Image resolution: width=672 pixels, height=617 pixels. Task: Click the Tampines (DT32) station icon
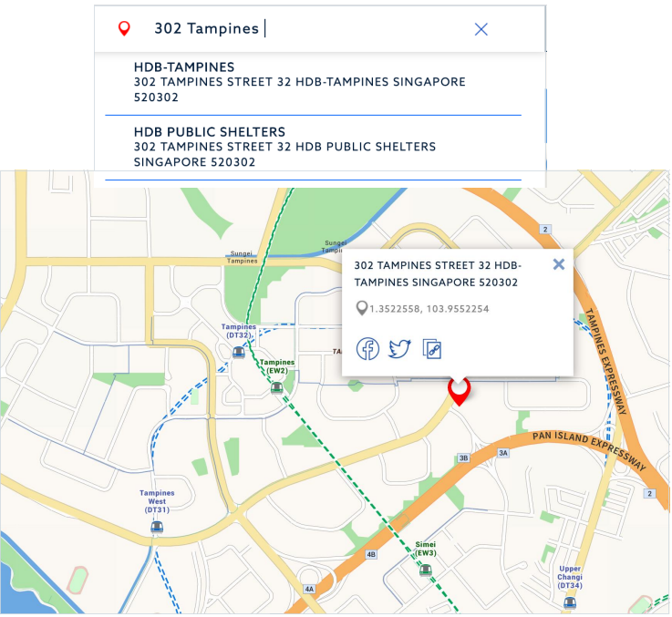[239, 352]
